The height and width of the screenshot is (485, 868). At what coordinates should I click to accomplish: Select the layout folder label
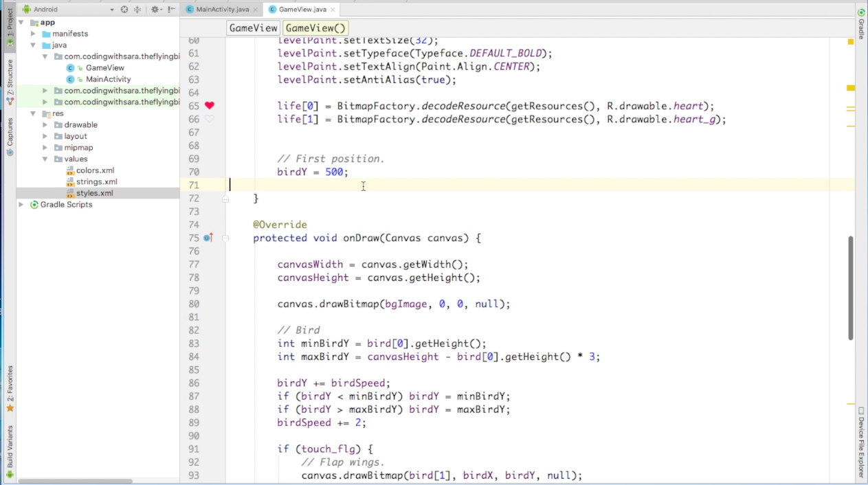76,137
